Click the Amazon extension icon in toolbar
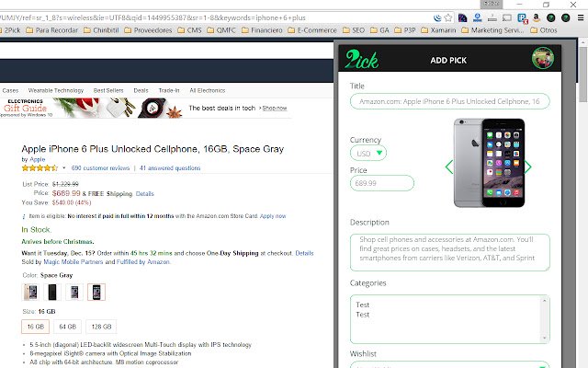 pos(537,17)
